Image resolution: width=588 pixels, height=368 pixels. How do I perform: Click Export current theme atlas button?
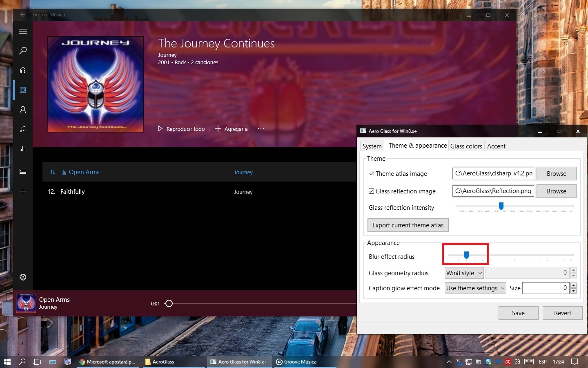(x=408, y=225)
